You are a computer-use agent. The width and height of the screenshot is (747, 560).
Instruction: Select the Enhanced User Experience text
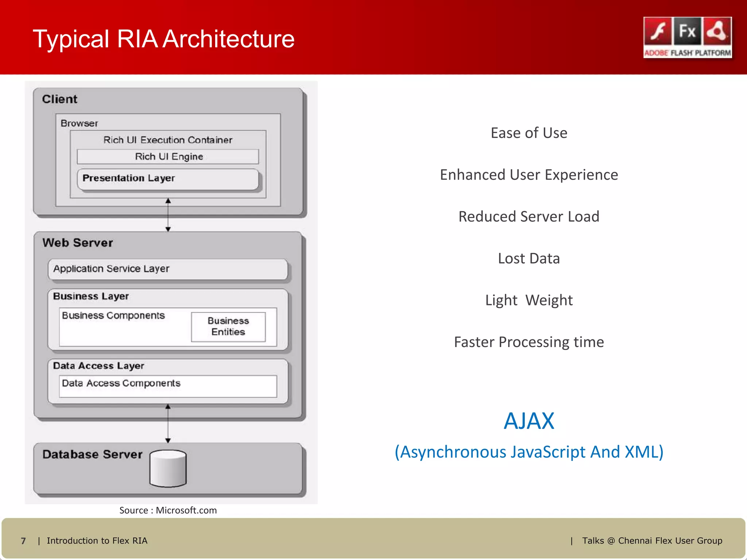[x=529, y=175]
